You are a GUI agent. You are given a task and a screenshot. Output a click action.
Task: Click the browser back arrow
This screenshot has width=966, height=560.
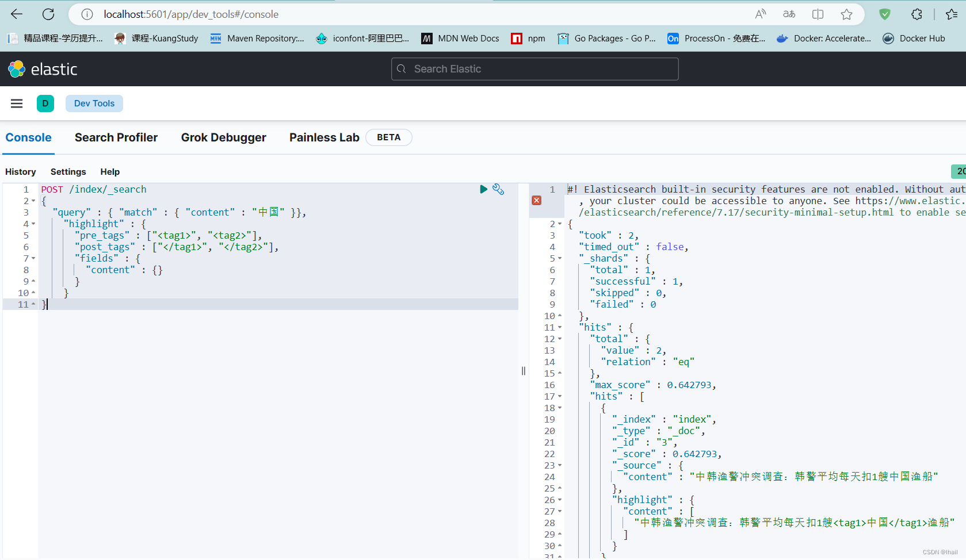point(17,14)
